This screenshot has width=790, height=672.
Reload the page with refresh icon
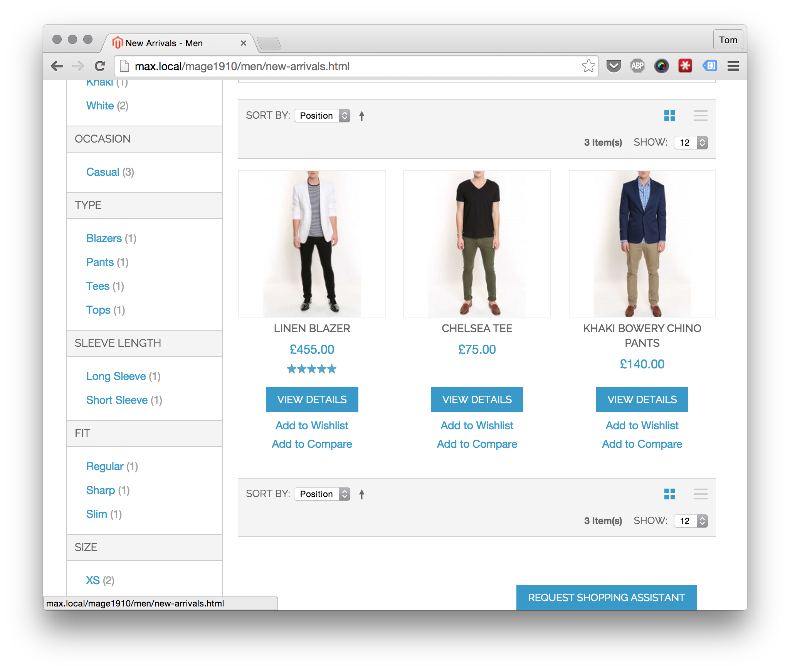tap(100, 66)
